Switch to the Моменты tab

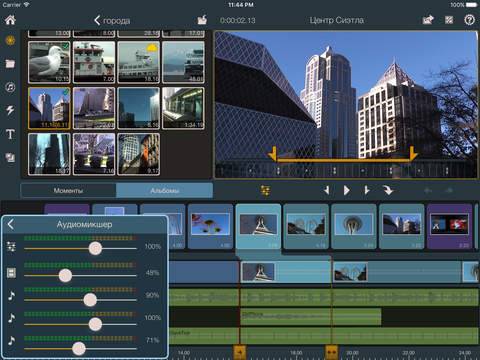68,191
